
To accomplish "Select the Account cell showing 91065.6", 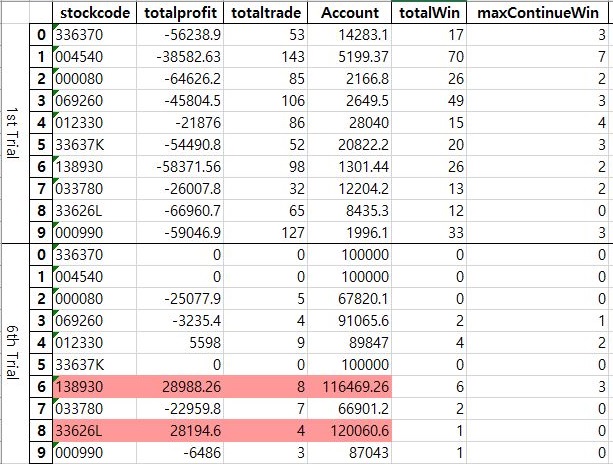I will coord(350,321).
